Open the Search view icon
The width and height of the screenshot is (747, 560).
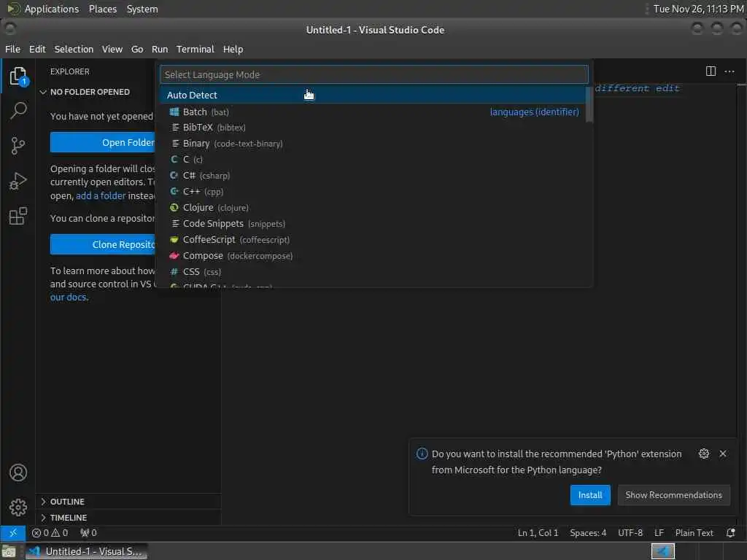(x=18, y=111)
